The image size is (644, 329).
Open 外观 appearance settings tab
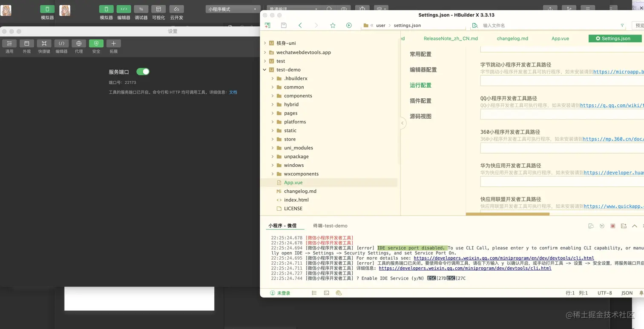coord(27,46)
